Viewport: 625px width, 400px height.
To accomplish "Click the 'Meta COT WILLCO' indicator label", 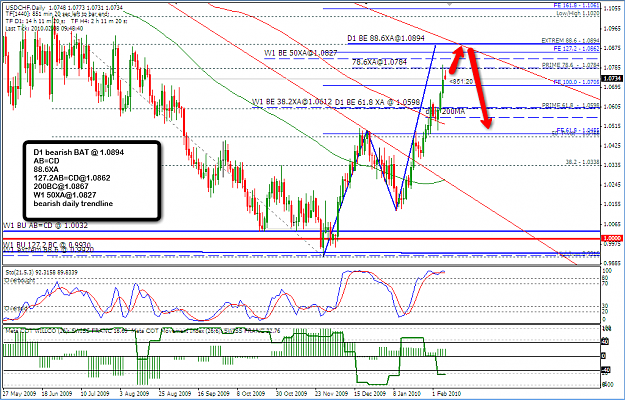I will pyautogui.click(x=32, y=331).
